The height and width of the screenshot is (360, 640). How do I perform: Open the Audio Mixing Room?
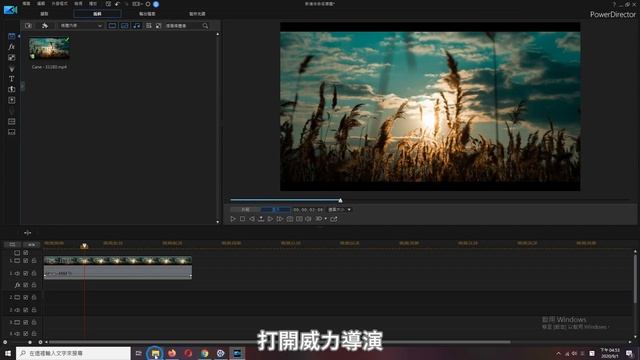[11, 100]
